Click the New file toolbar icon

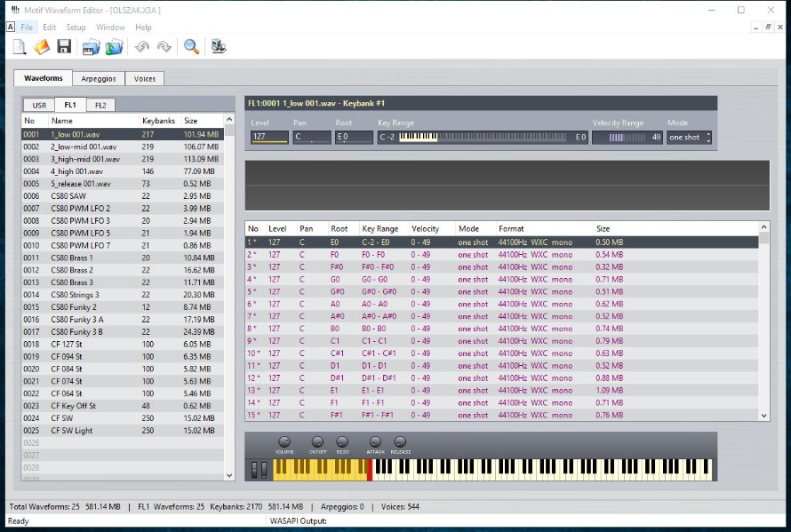[20, 47]
